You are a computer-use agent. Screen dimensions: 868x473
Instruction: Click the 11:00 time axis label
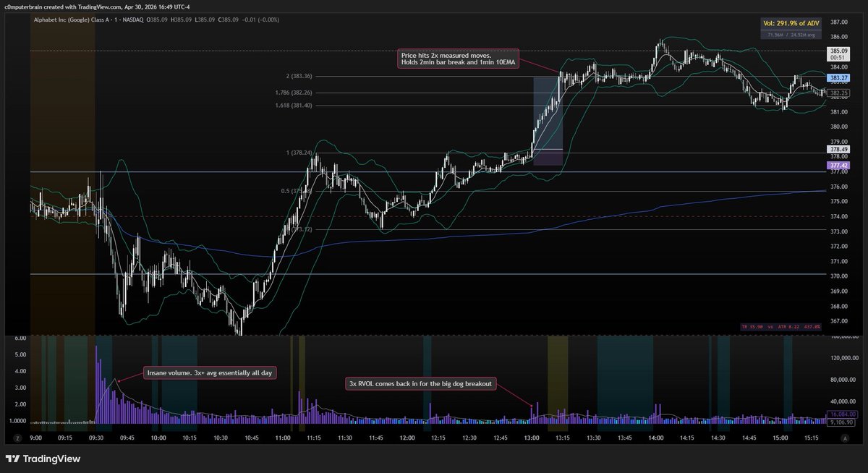283,438
